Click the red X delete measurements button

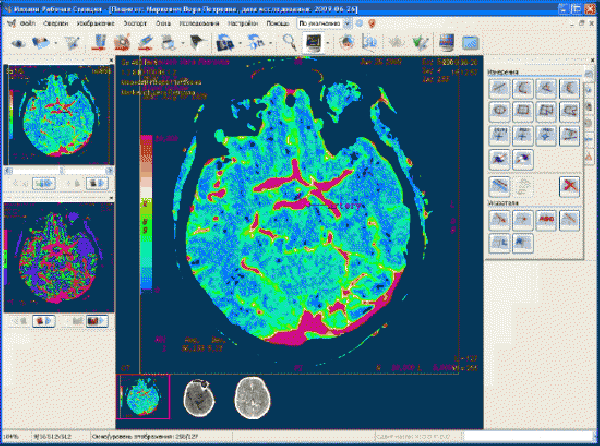click(570, 185)
